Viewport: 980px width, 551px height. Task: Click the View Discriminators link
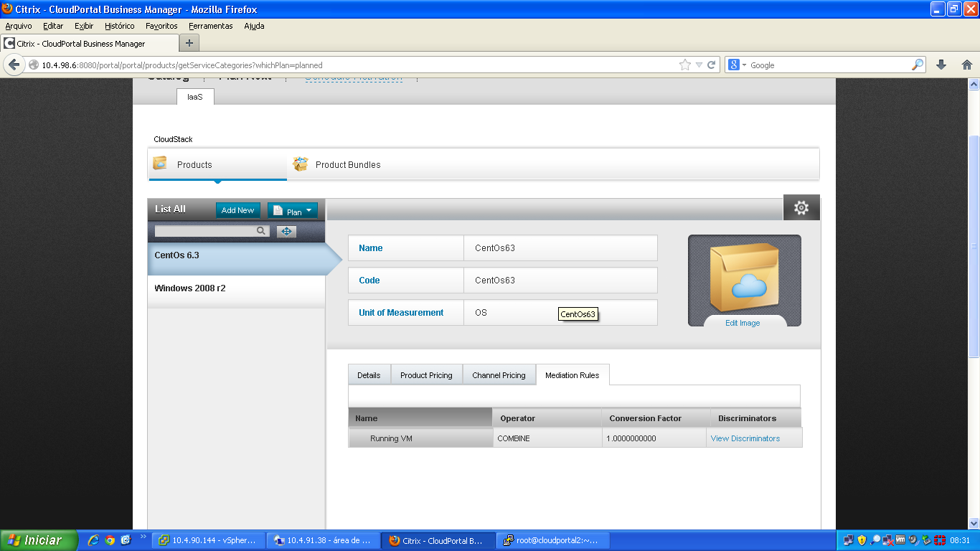745,438
